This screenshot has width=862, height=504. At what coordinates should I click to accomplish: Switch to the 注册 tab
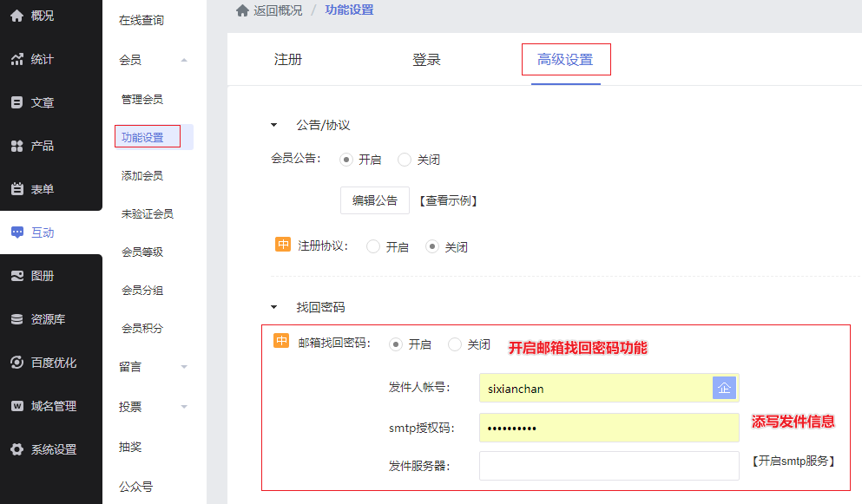point(288,60)
